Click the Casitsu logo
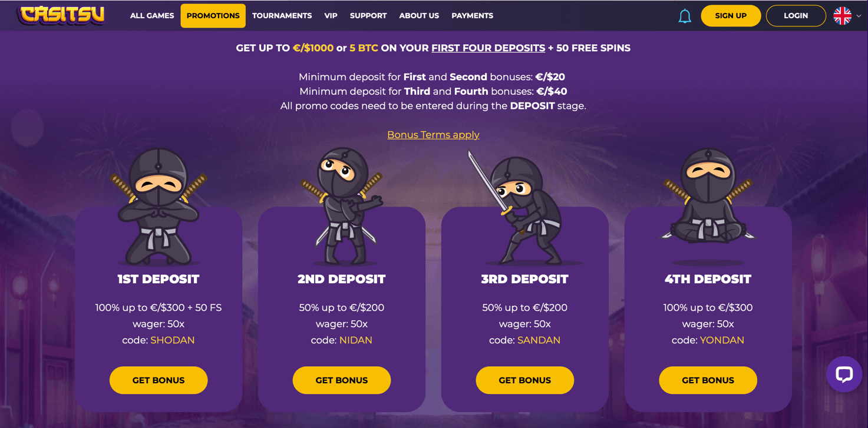 (x=61, y=15)
